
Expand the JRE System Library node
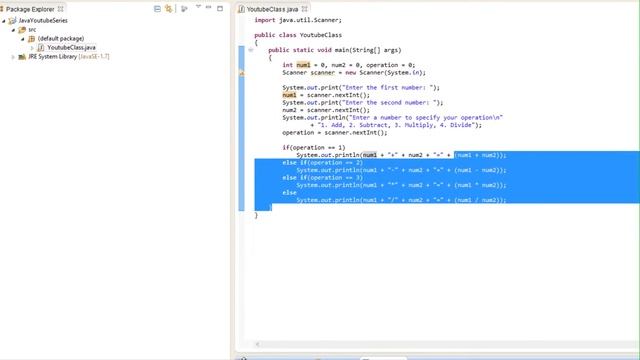click(x=13, y=57)
